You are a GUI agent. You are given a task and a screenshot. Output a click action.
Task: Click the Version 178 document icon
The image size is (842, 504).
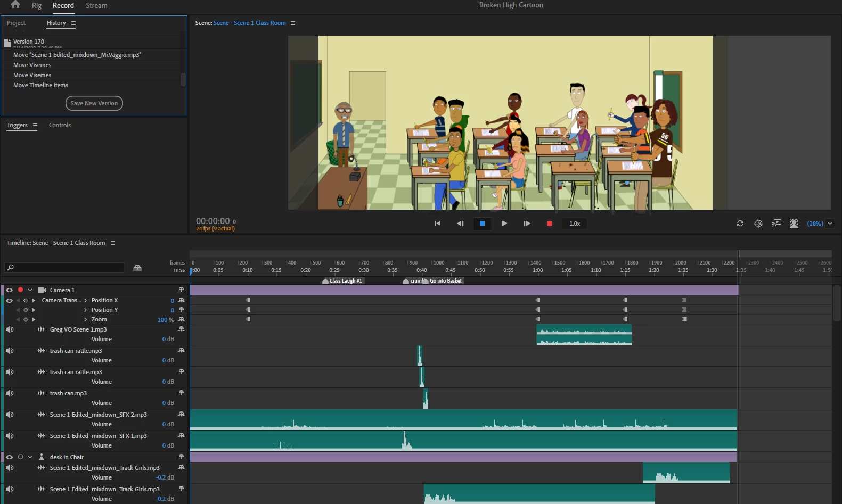[7, 43]
